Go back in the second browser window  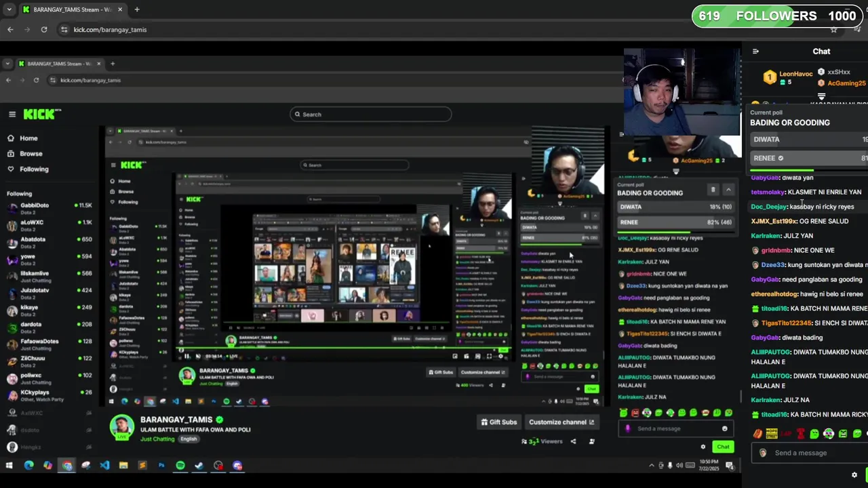[8, 80]
